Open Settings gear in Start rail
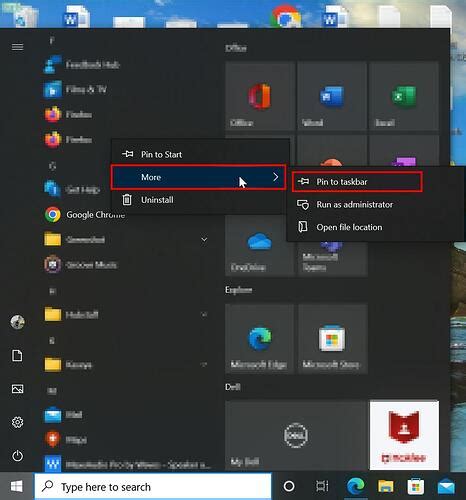 click(x=18, y=422)
